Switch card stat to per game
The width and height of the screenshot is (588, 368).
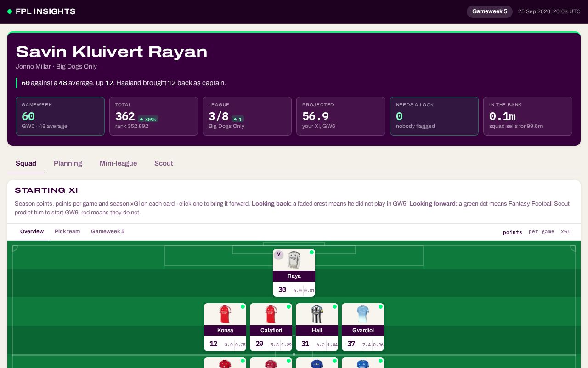pos(542,232)
